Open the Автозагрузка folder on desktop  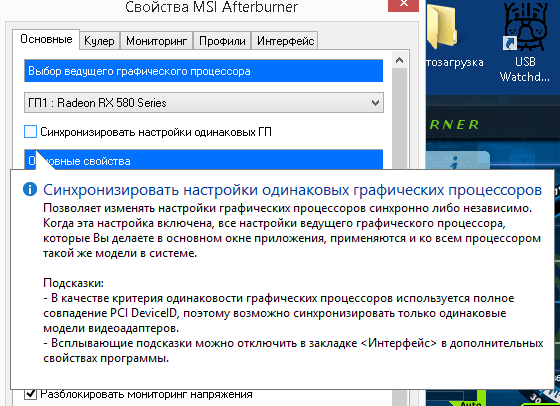pyautogui.click(x=454, y=37)
